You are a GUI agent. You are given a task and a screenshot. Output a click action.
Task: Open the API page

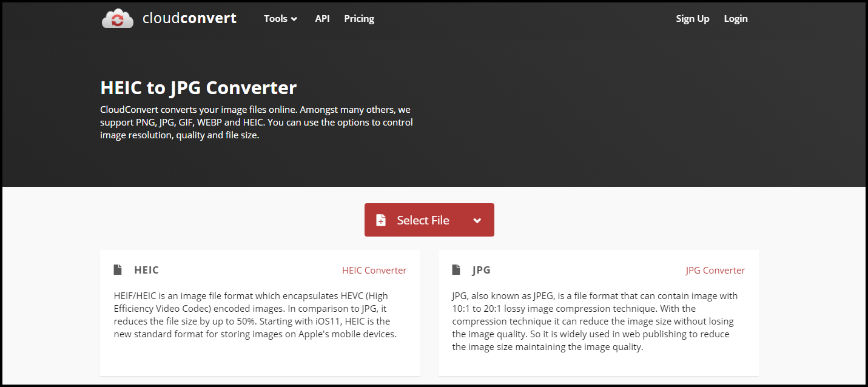(322, 19)
